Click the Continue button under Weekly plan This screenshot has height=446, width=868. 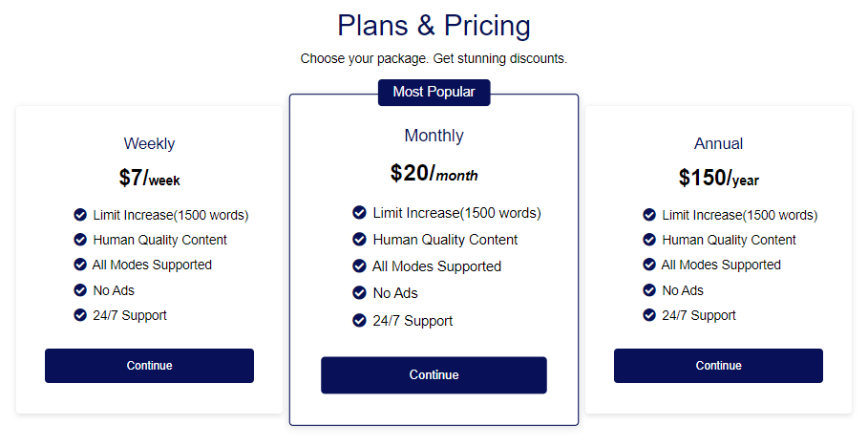coord(150,366)
